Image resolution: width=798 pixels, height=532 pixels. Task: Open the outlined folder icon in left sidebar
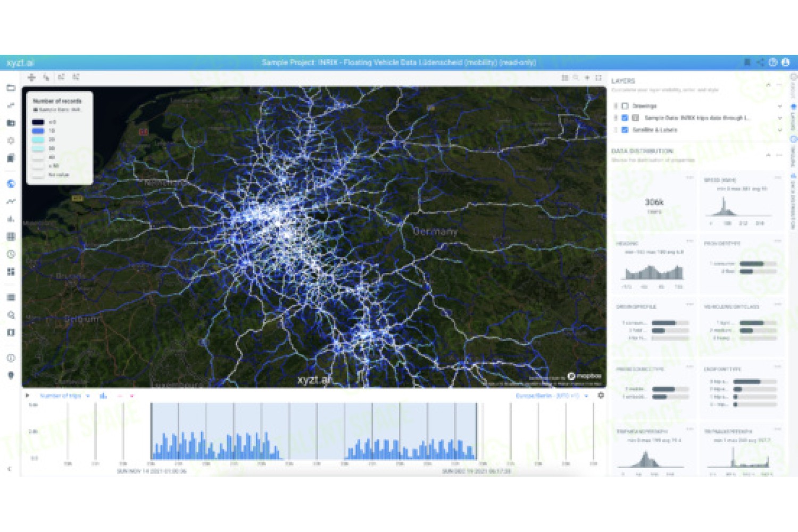(11, 88)
